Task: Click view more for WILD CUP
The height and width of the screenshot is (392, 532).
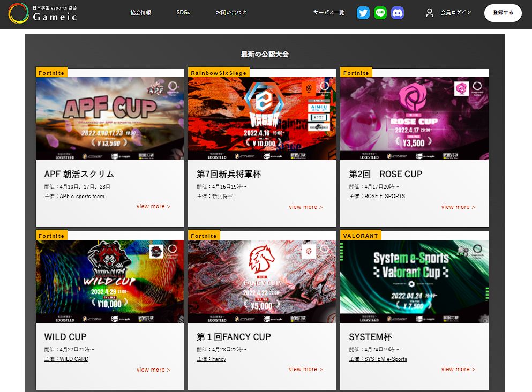Action: (153, 370)
